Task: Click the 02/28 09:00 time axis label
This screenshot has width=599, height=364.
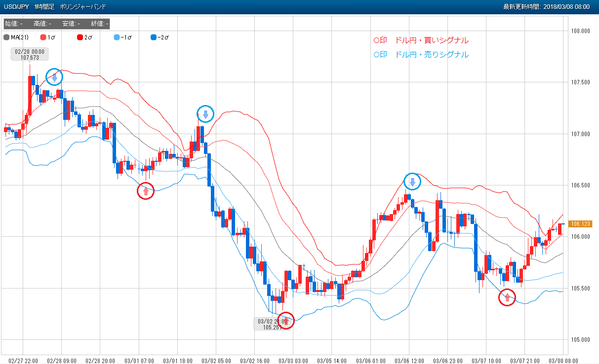Action: tap(62, 361)
